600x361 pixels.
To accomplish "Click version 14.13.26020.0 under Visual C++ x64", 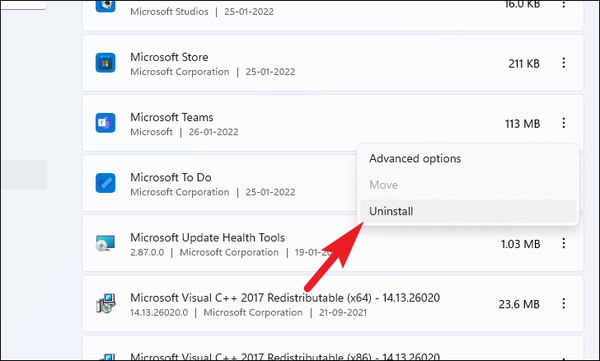I will pos(159,312).
